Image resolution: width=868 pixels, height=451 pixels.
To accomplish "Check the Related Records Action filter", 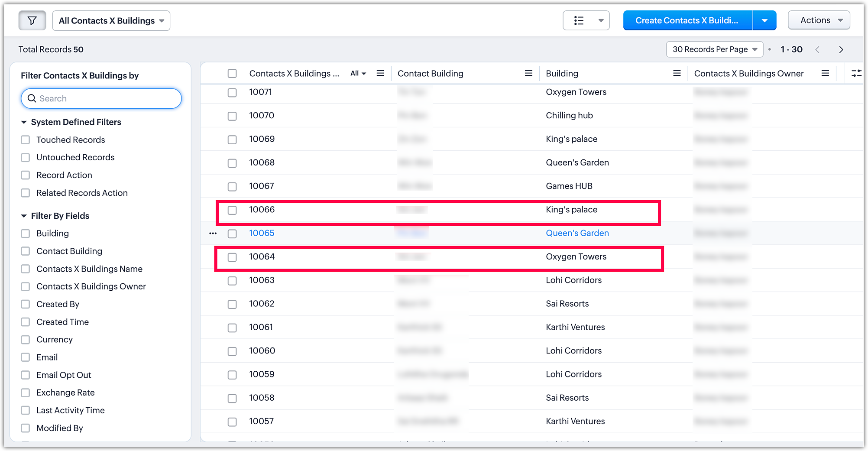I will (x=26, y=193).
